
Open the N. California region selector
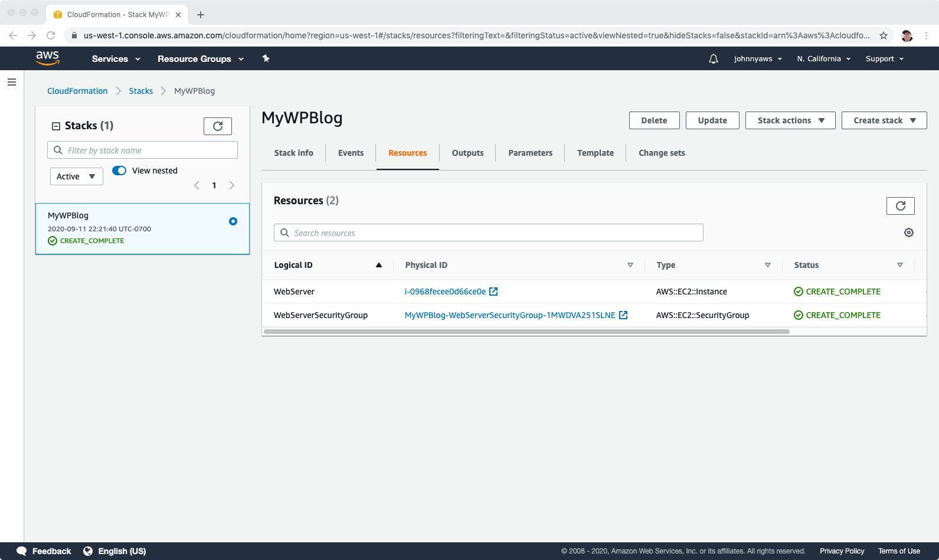click(x=824, y=59)
